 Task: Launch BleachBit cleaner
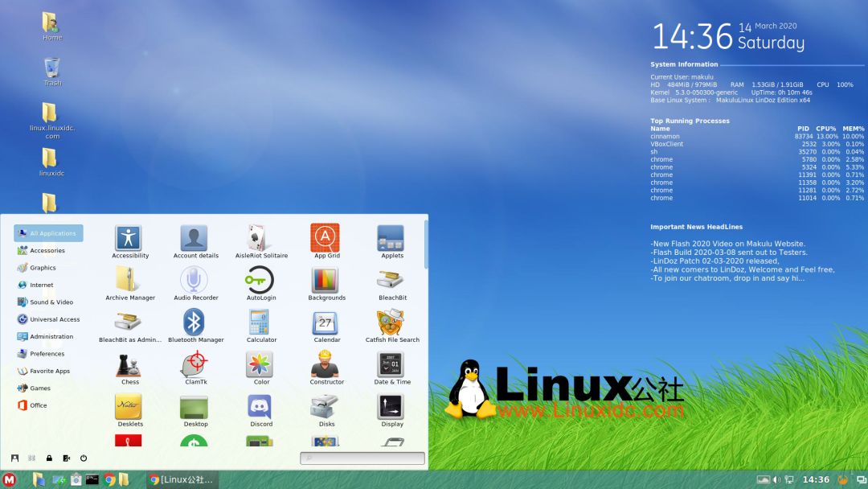click(391, 279)
